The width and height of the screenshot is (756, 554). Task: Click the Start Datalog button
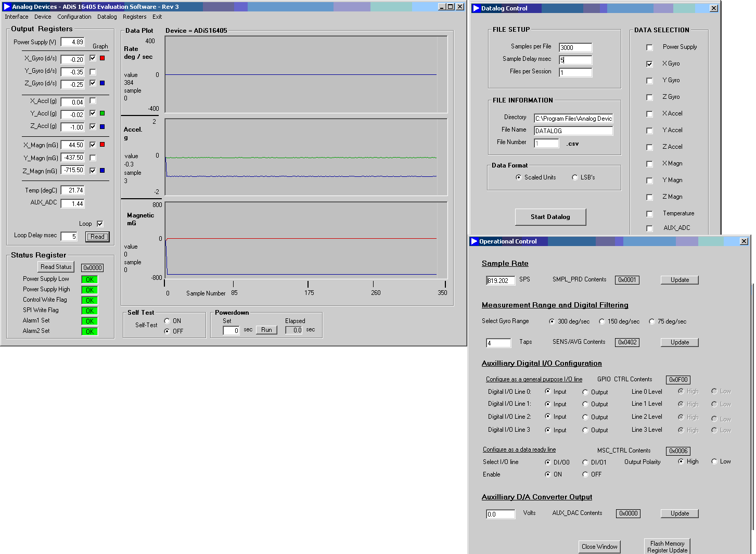coord(550,217)
